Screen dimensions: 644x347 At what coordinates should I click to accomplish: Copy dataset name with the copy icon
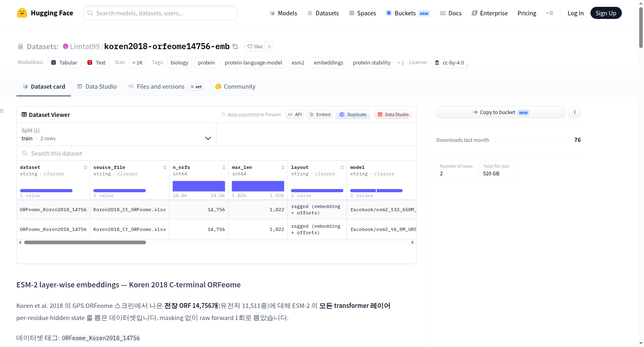235,46
